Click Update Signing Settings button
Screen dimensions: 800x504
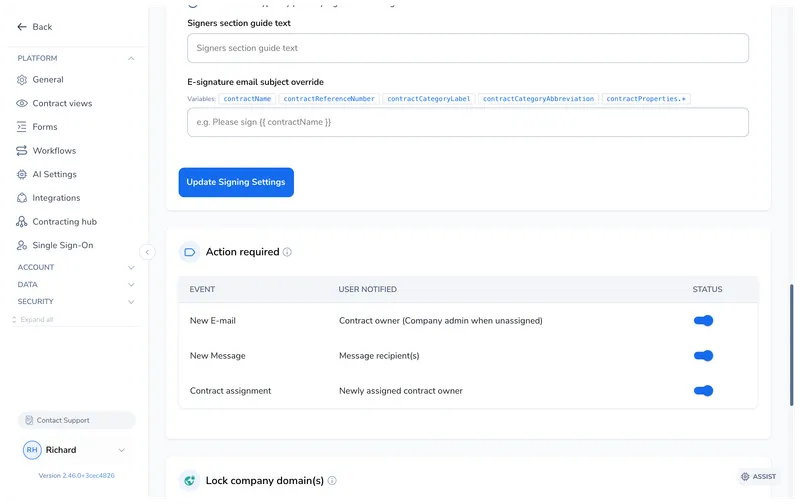pos(236,182)
